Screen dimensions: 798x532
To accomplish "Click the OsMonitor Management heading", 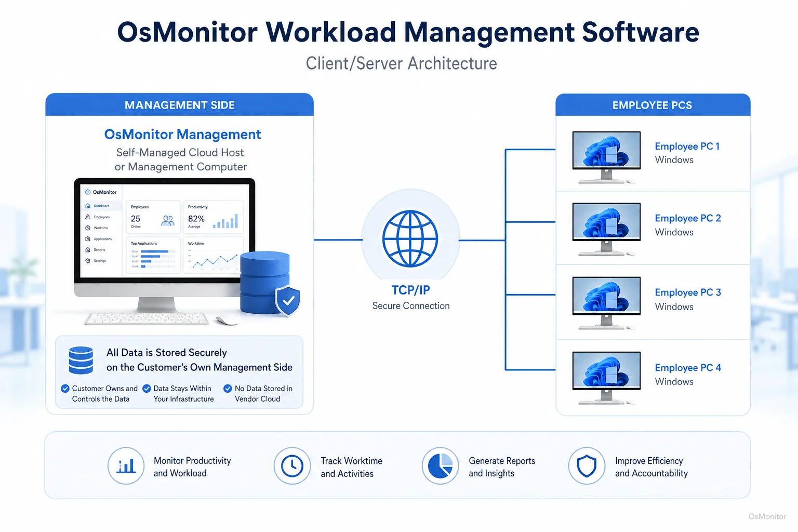I will 182,135.
